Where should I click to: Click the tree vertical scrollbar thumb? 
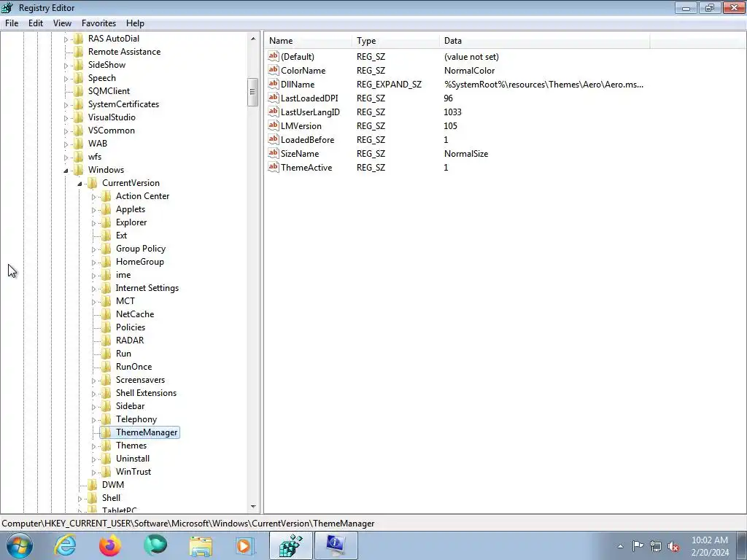click(253, 91)
